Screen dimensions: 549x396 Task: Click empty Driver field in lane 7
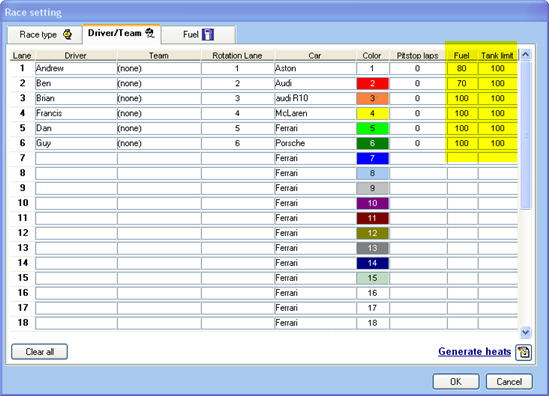tap(76, 158)
